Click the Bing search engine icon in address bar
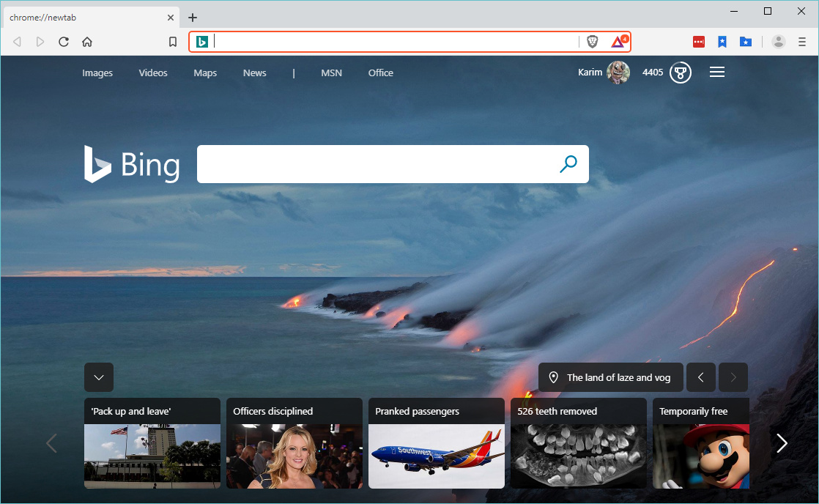The width and height of the screenshot is (819, 504). [x=202, y=42]
